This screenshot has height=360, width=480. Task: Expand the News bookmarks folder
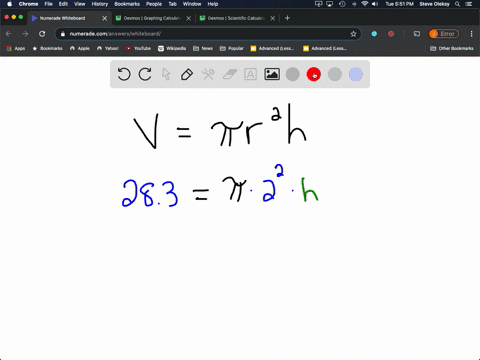203,48
